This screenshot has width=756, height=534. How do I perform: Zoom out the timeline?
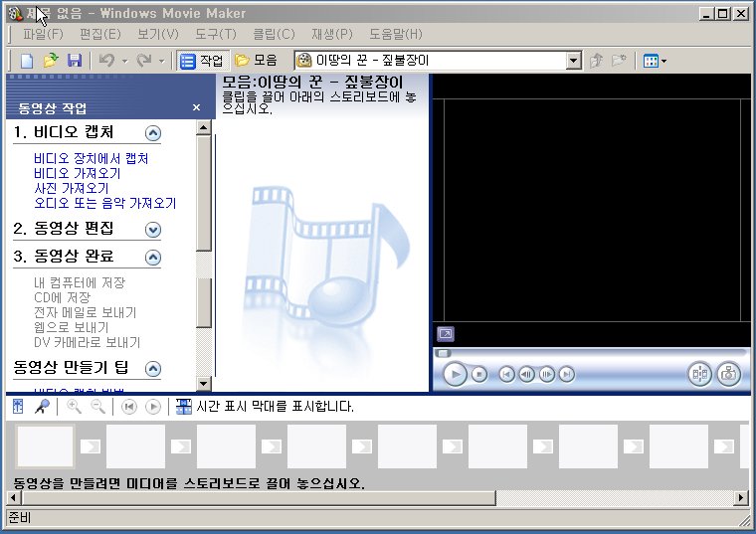tap(97, 407)
